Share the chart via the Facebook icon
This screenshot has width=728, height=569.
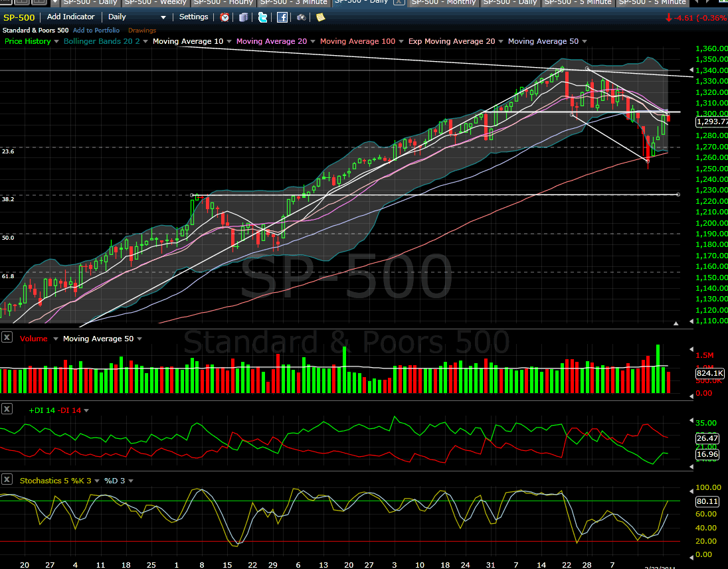282,18
